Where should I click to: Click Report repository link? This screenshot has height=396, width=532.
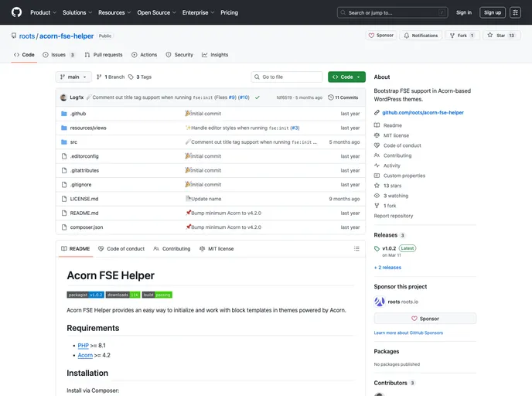click(x=394, y=216)
